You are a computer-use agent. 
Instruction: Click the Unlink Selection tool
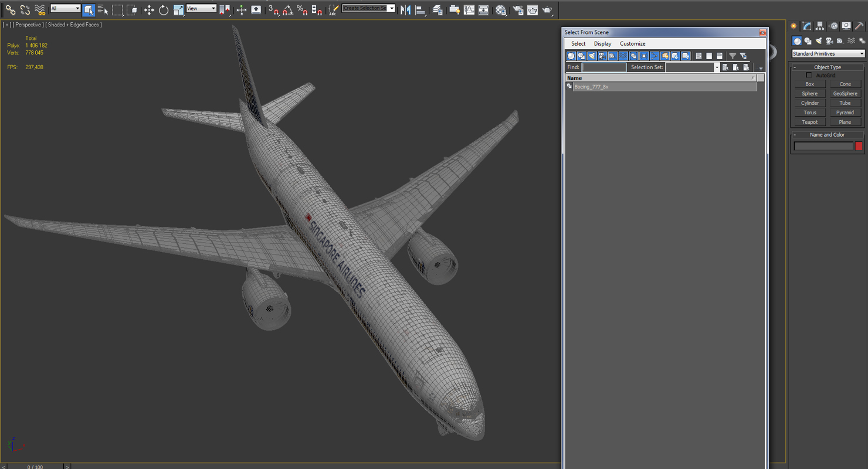point(25,9)
